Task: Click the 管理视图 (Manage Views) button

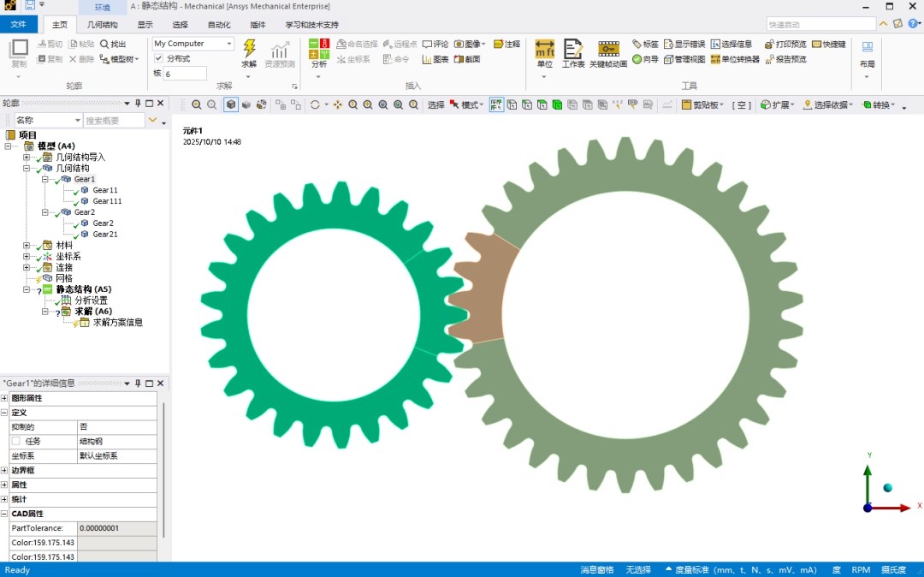Action: pyautogui.click(x=683, y=59)
